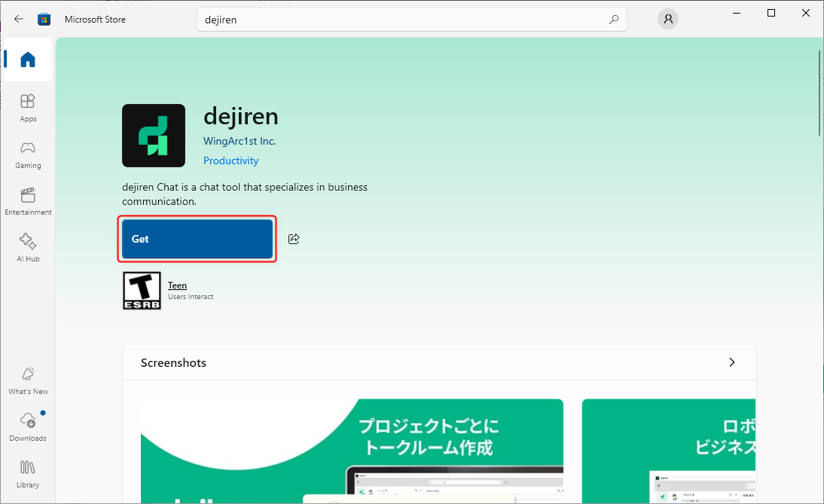Click the dejiren Chat description text
824x504 pixels.
click(x=245, y=194)
